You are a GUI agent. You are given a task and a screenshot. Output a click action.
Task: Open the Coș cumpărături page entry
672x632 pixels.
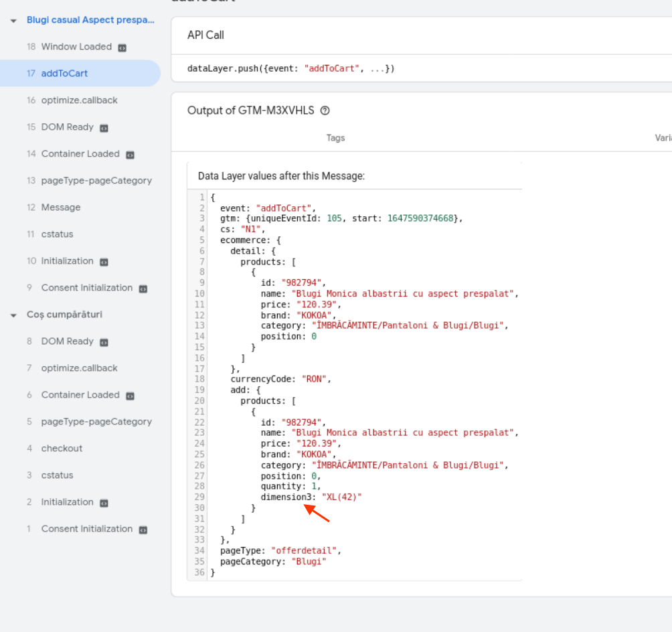click(x=64, y=314)
